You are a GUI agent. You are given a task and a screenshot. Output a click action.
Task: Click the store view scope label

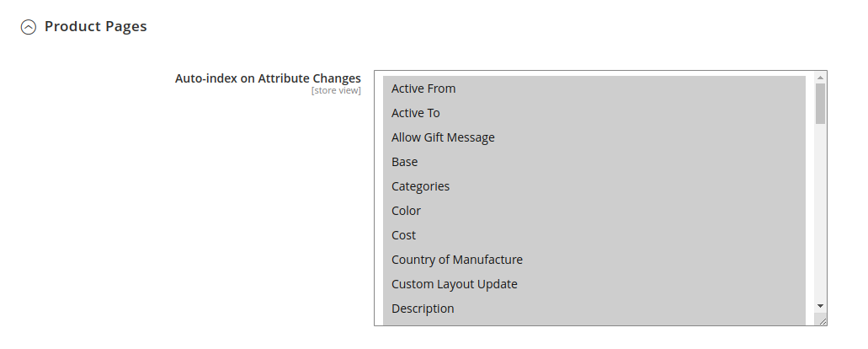[336, 90]
